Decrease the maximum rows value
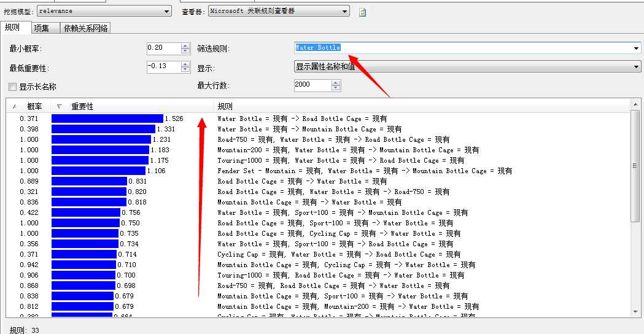This screenshot has width=644, height=334. (x=336, y=88)
